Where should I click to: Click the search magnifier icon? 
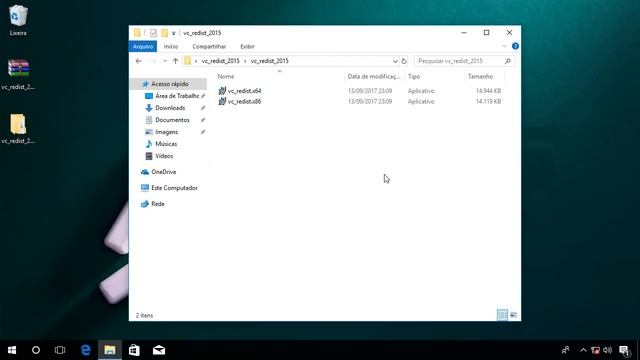[x=507, y=61]
